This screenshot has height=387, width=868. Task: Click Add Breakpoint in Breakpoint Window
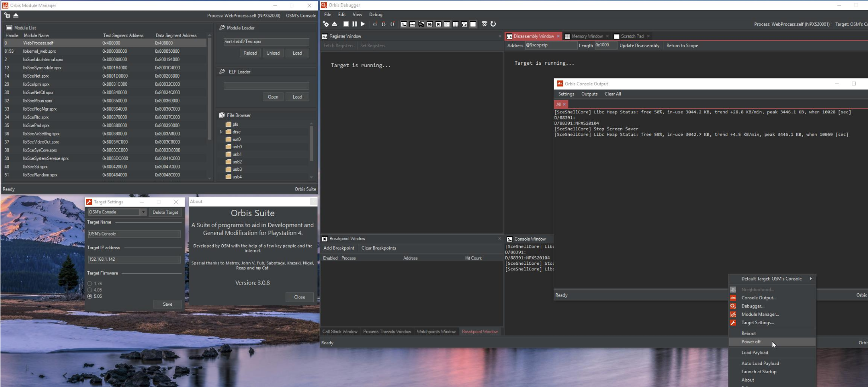pyautogui.click(x=339, y=248)
